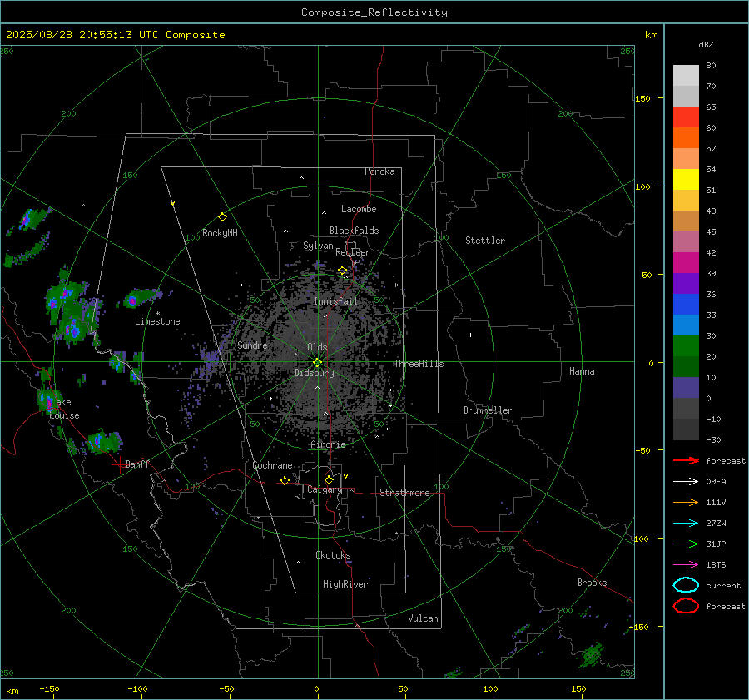Click the red cross marker at Banff

[x=118, y=464]
